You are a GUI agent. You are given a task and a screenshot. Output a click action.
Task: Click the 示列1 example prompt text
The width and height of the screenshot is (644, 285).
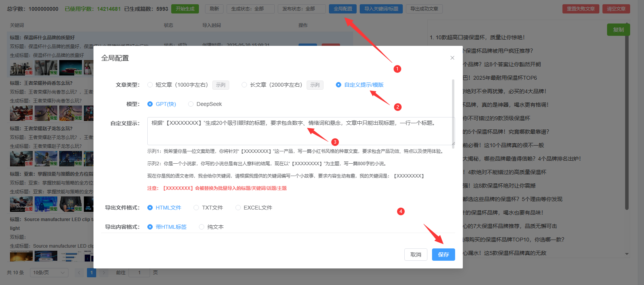click(295, 151)
